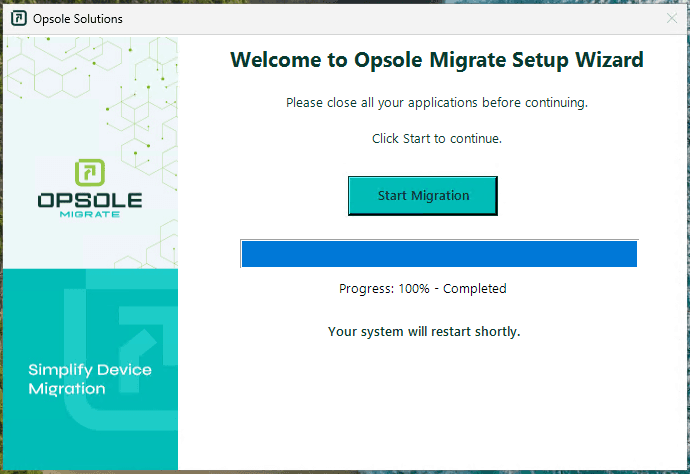Click the 'Opsole Solutions' window title
The image size is (690, 474).
78,19
